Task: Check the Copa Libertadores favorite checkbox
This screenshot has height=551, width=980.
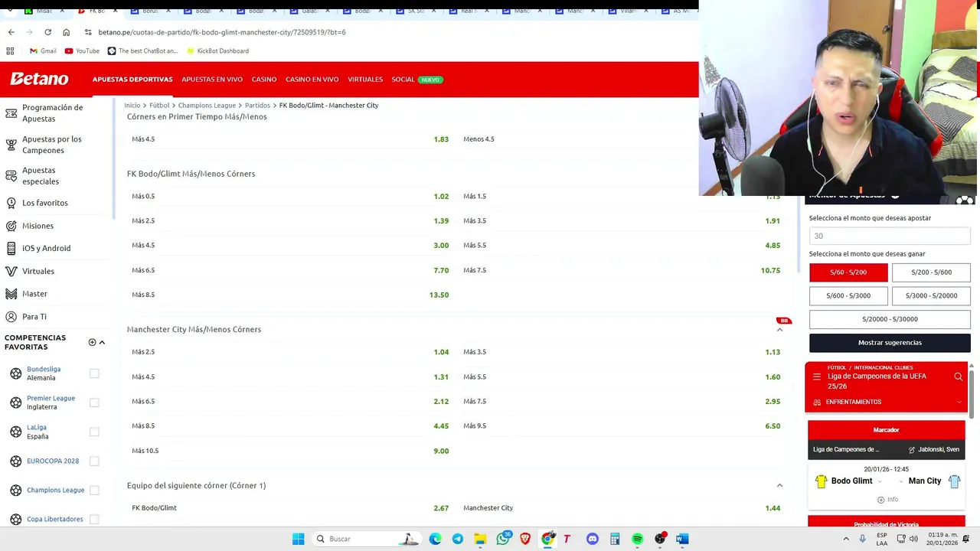Action: [x=94, y=519]
